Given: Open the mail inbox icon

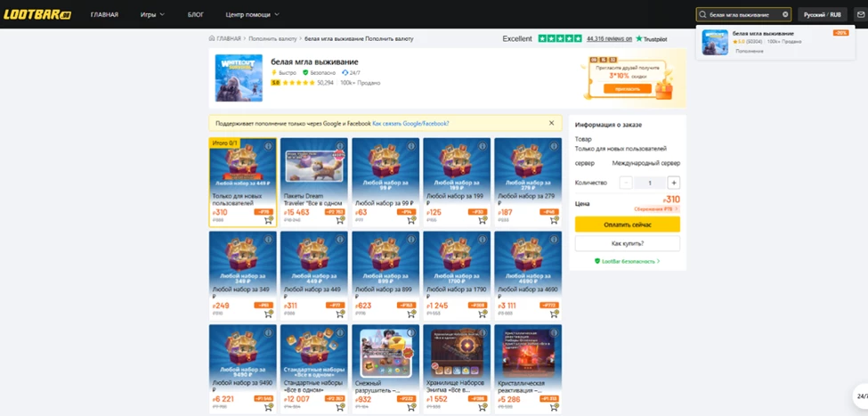Looking at the screenshot, I should pos(860,14).
